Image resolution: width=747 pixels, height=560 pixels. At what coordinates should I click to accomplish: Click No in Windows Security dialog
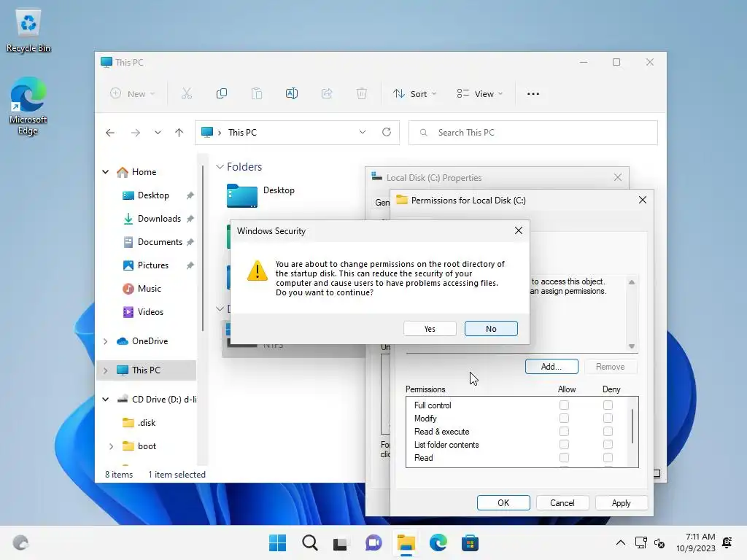pos(491,329)
